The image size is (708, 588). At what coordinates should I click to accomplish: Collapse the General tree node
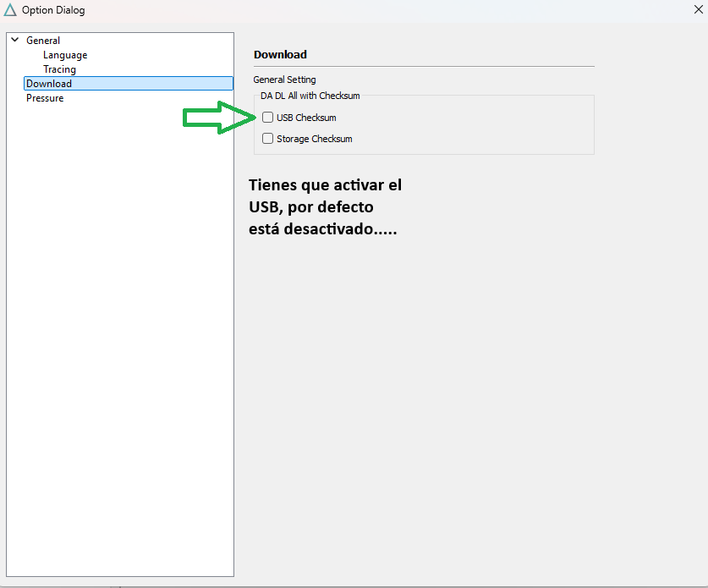[15, 40]
